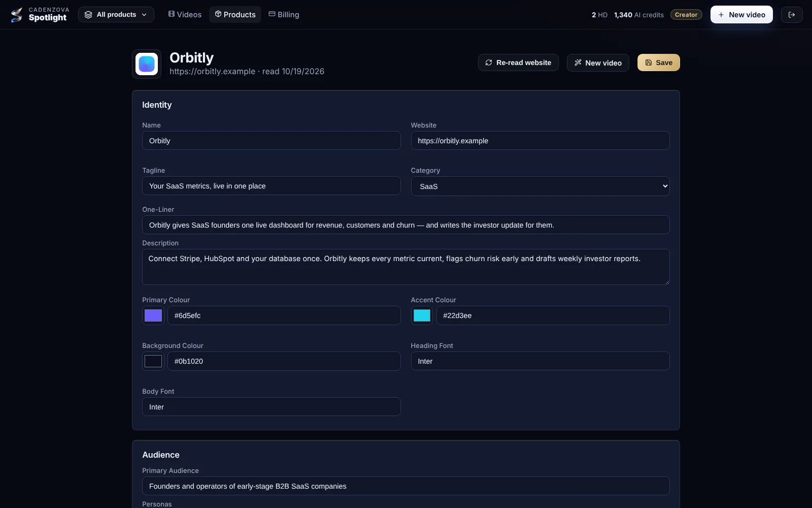Open the Background Colour swatch picker
The image size is (812, 508).
(x=153, y=361)
